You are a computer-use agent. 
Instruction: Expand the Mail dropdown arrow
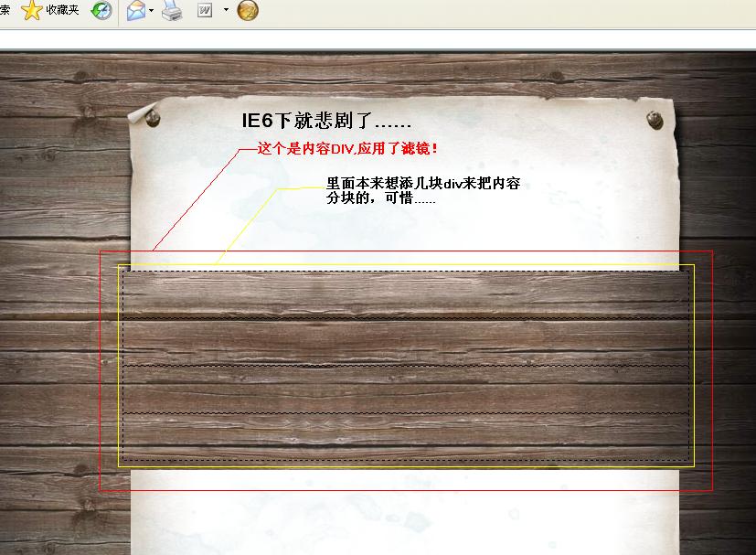152,10
